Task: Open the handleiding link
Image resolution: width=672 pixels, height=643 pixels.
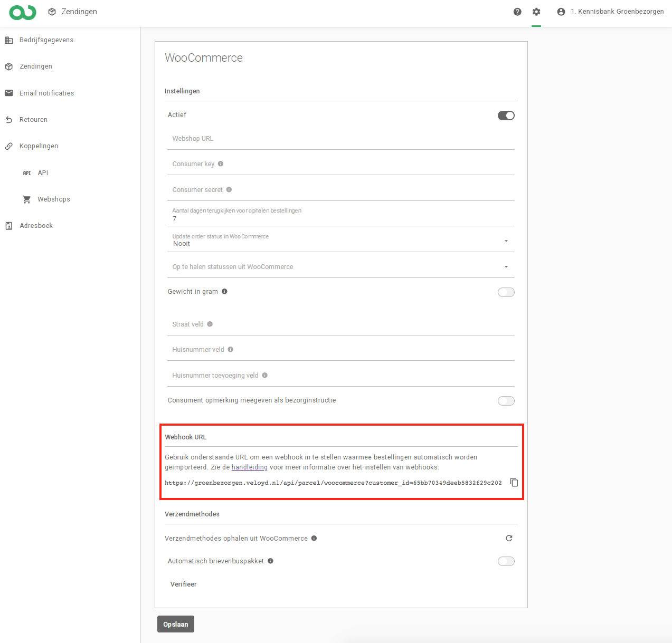Action: (249, 467)
